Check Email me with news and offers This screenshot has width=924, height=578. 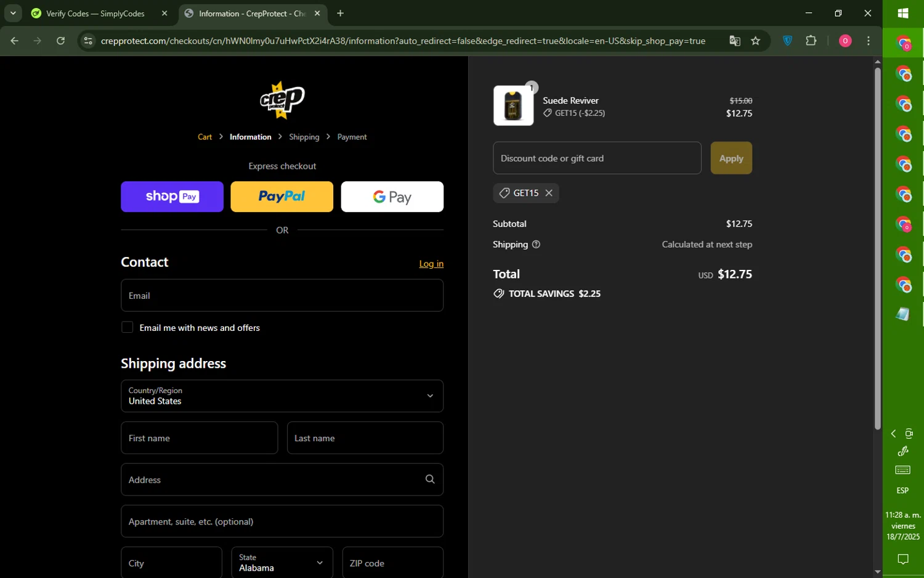[x=128, y=327]
